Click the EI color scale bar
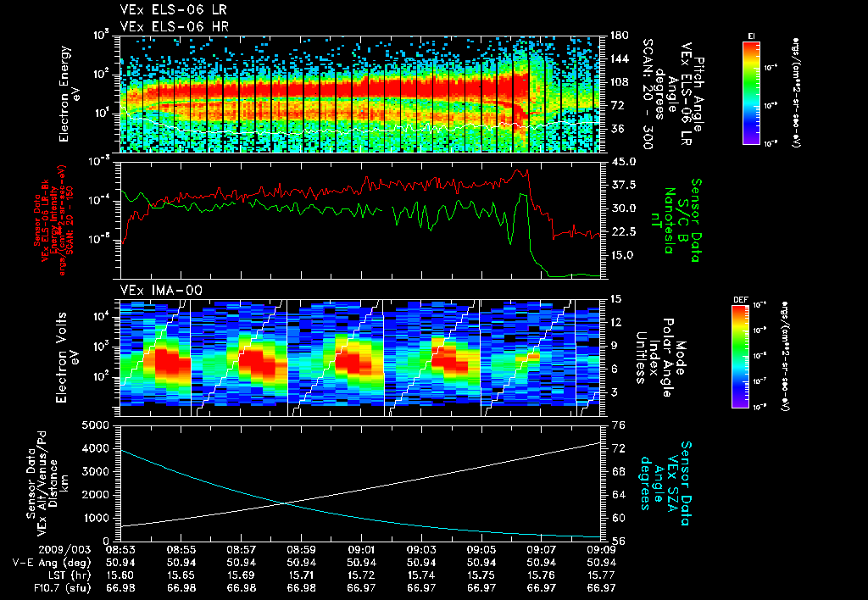 pyautogui.click(x=751, y=92)
